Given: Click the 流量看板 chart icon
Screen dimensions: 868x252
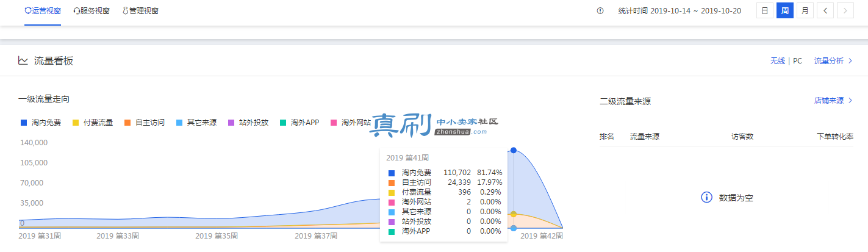Looking at the screenshot, I should [x=23, y=60].
